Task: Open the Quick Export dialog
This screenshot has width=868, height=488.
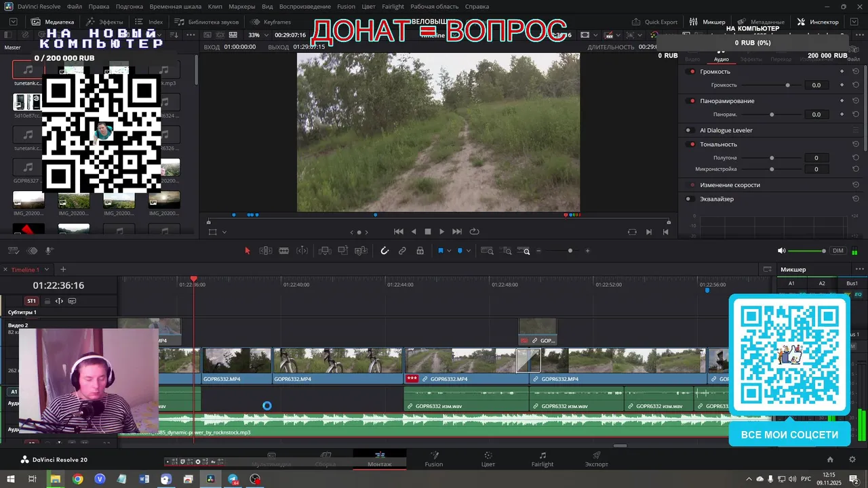Action: point(654,22)
